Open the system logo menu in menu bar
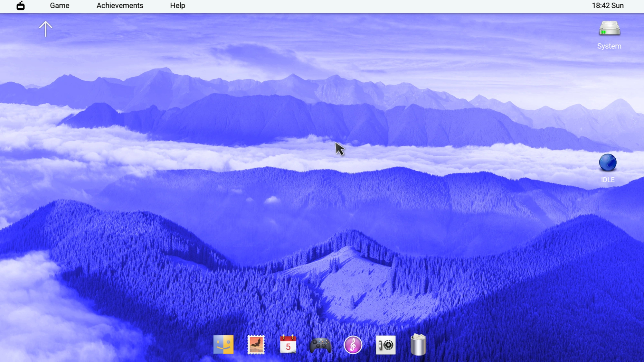Screen dimensions: 644x362 [x=21, y=6]
